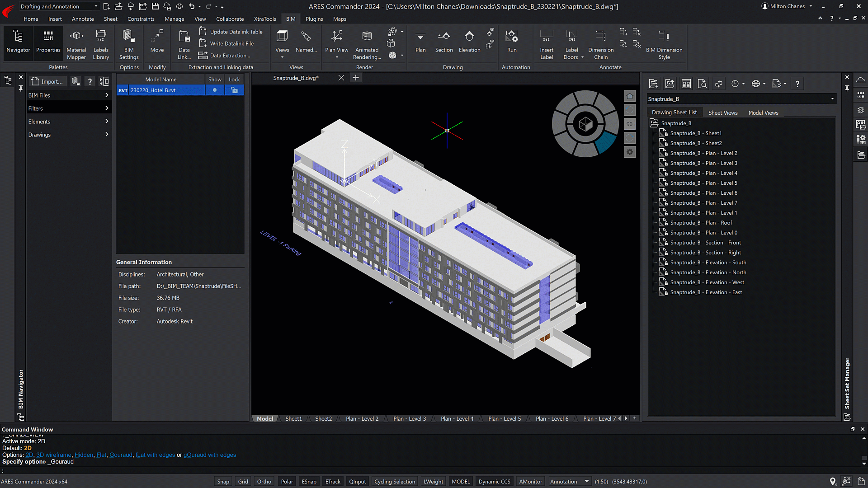The width and height of the screenshot is (868, 488).
Task: Insert a BIM Label
Action: pos(547,45)
